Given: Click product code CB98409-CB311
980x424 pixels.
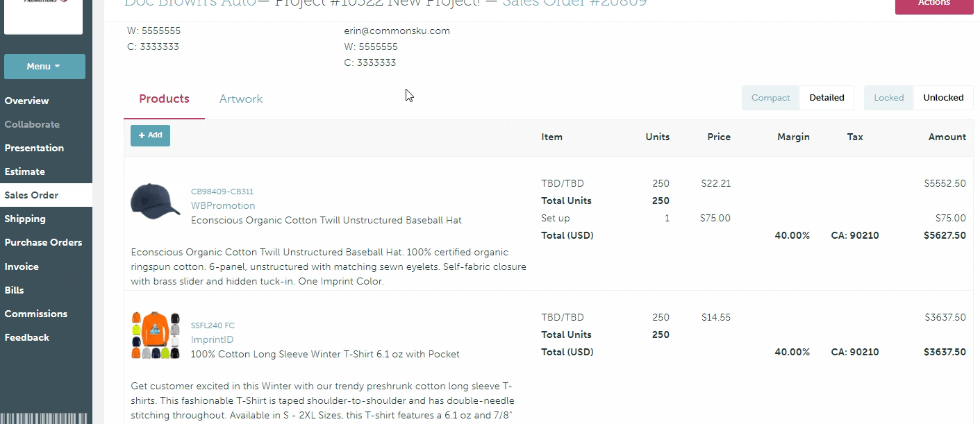Looking at the screenshot, I should pos(222,192).
